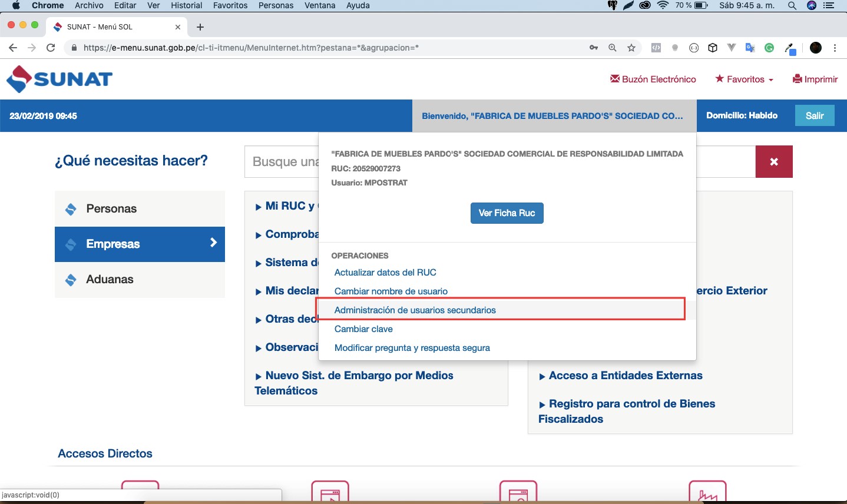847x504 pixels.
Task: Click Imprimir to print page
Action: (x=815, y=79)
